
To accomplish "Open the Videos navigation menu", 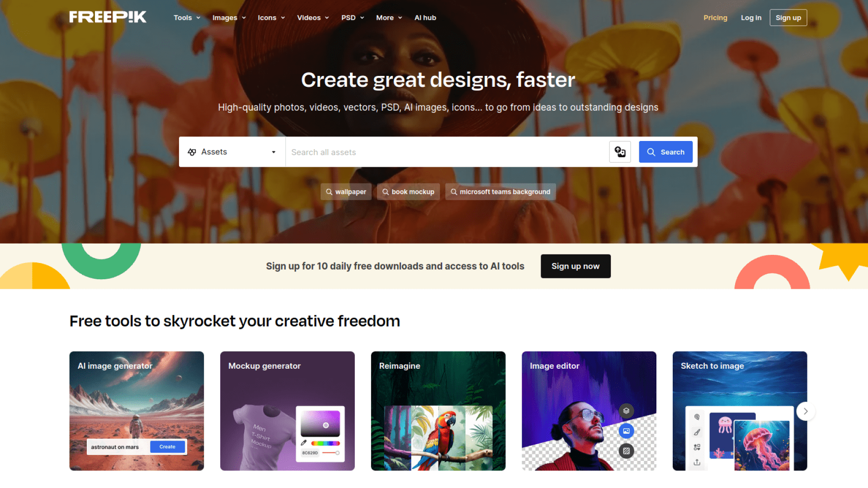I will (x=313, y=17).
